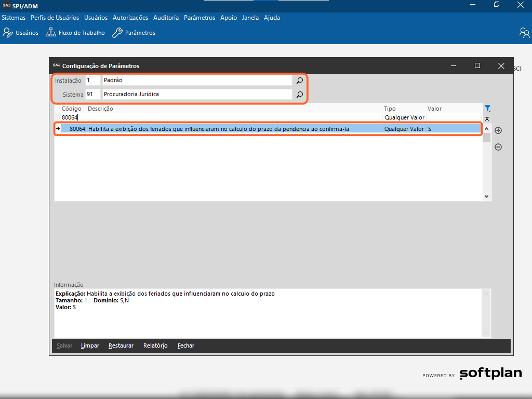The width and height of the screenshot is (532, 399).
Task: Click the Relatório button
Action: (155, 345)
